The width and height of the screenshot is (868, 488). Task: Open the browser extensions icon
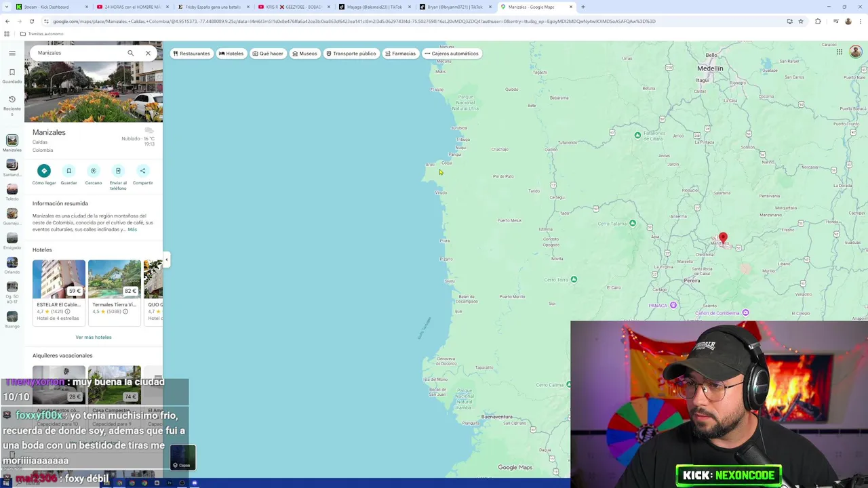pyautogui.click(x=818, y=21)
